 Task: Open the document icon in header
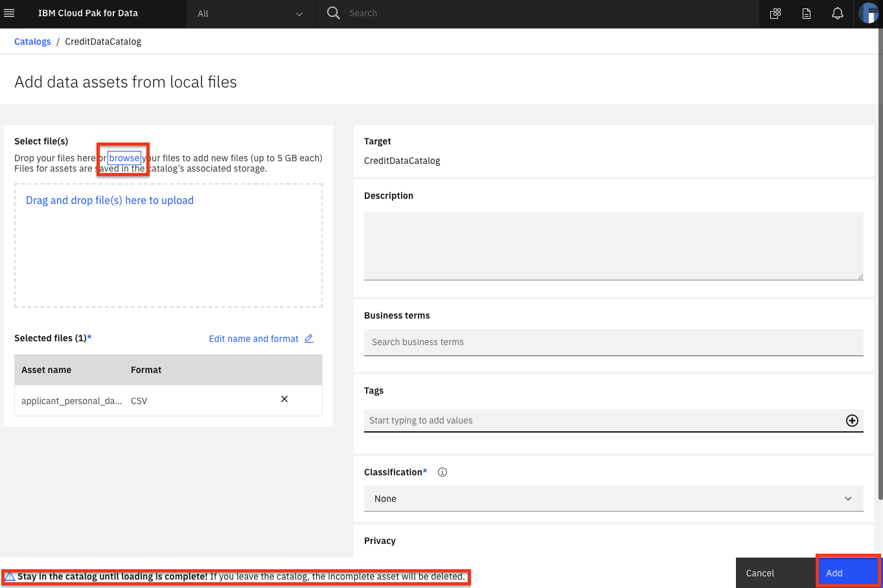[x=807, y=14]
